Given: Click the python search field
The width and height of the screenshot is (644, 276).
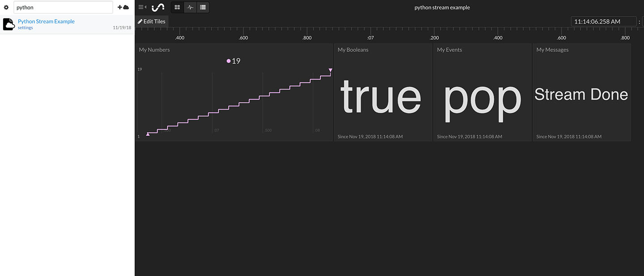Looking at the screenshot, I should point(63,7).
